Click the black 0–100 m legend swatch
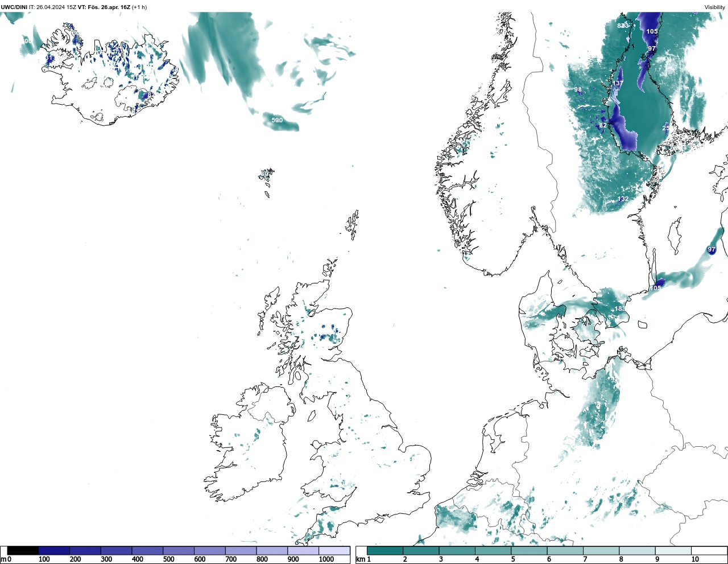The height and width of the screenshot is (564, 728). point(23,550)
